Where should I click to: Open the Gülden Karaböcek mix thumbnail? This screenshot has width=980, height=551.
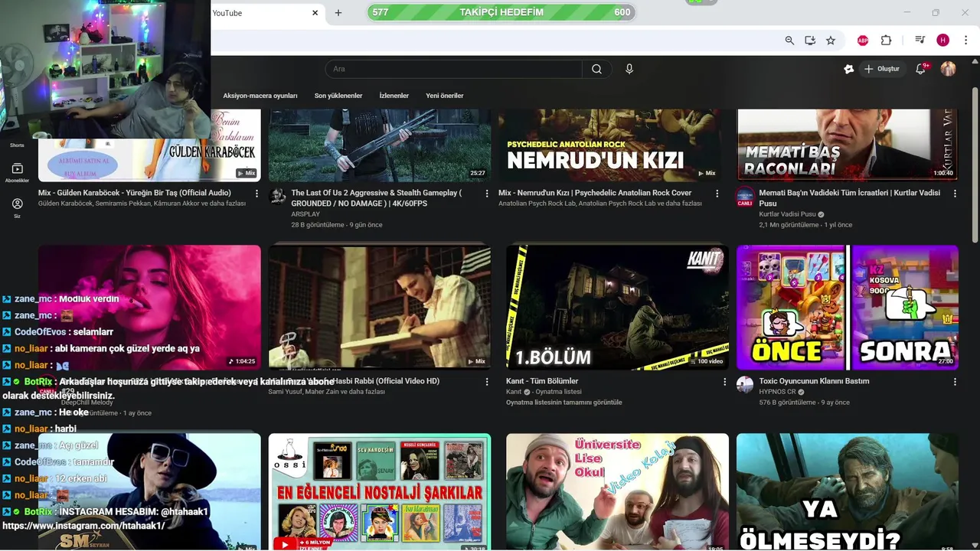click(149, 145)
